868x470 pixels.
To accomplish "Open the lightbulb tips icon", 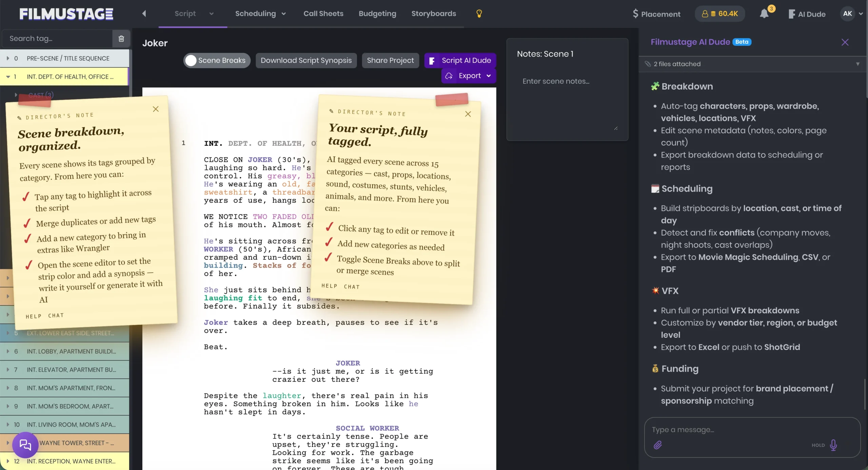I will [479, 14].
